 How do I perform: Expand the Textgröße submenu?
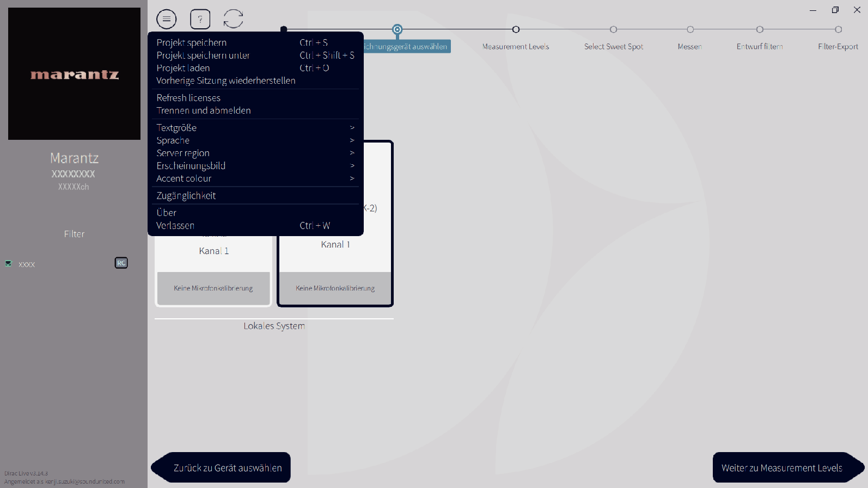pos(255,128)
